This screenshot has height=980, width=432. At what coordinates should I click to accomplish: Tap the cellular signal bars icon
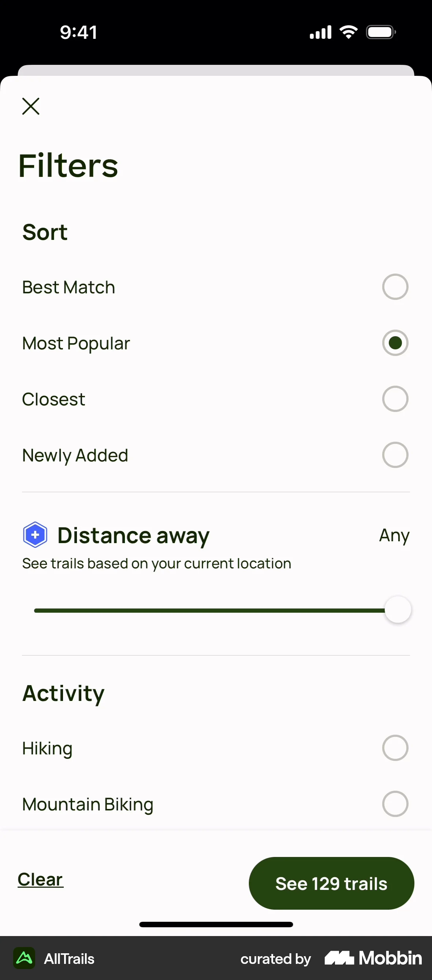320,32
